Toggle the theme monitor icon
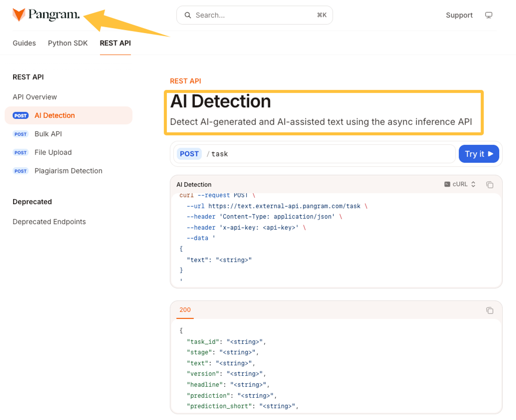516x420 pixels. 489,15
